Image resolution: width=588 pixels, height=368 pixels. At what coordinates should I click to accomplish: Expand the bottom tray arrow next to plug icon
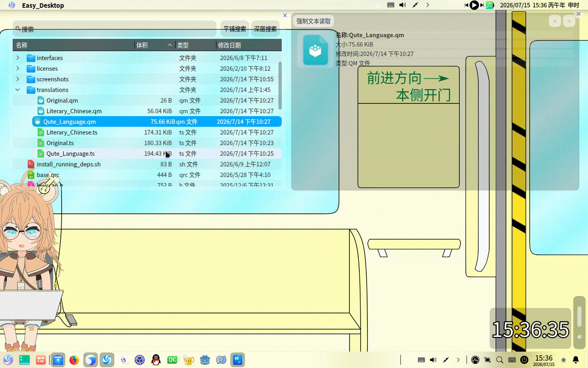(458, 360)
